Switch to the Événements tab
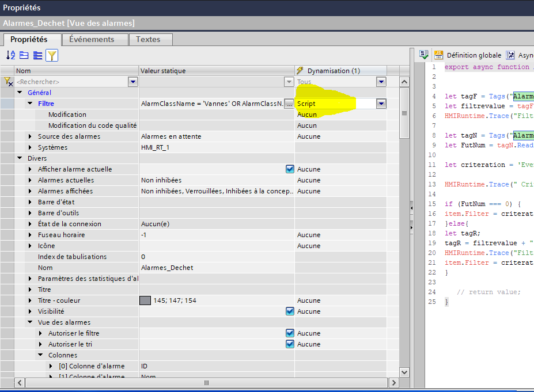This screenshot has width=534, height=392. pos(92,39)
